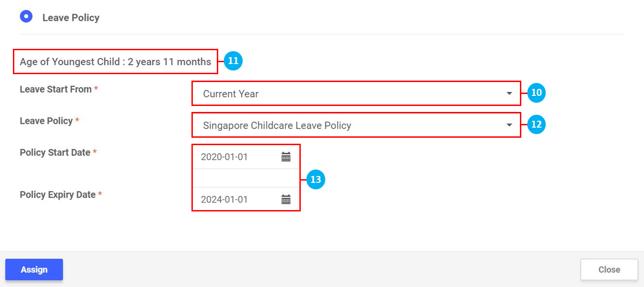Select the Leave Policy radio button
Screen dimensions: 644x287
(x=26, y=17)
